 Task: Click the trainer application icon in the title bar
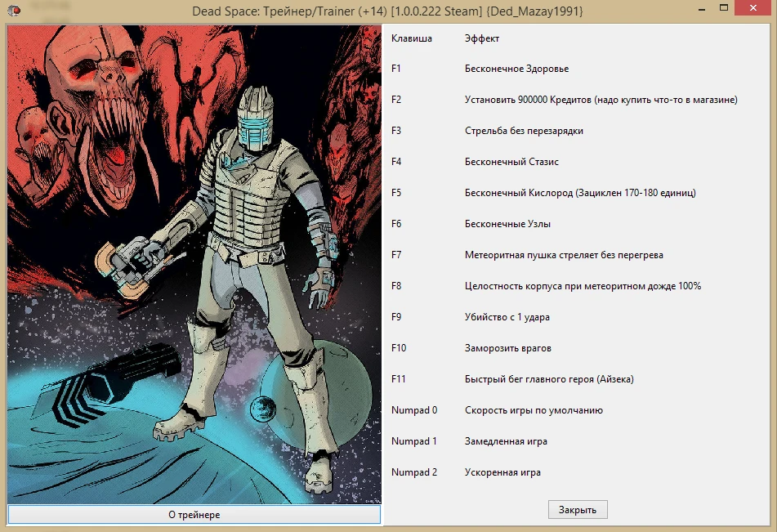[x=16, y=11]
